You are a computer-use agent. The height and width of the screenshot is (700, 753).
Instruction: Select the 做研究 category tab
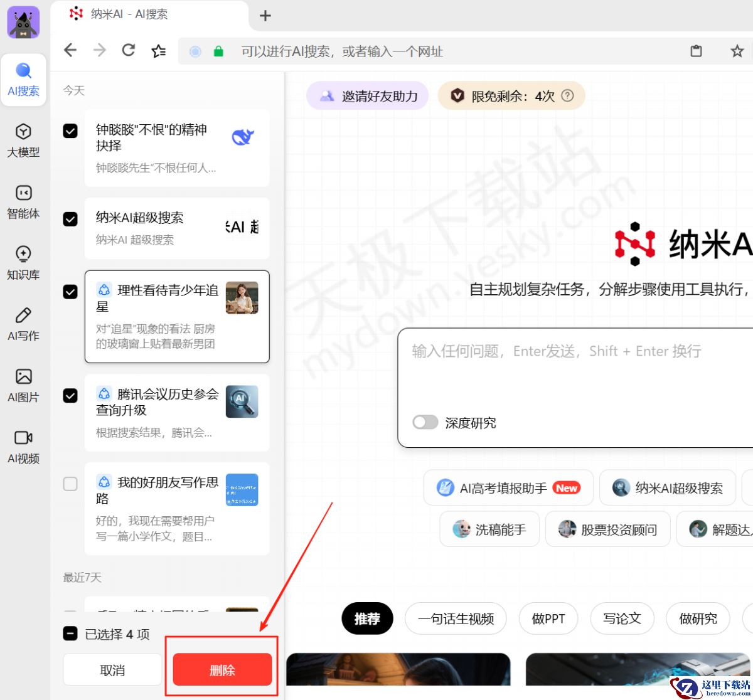(698, 619)
